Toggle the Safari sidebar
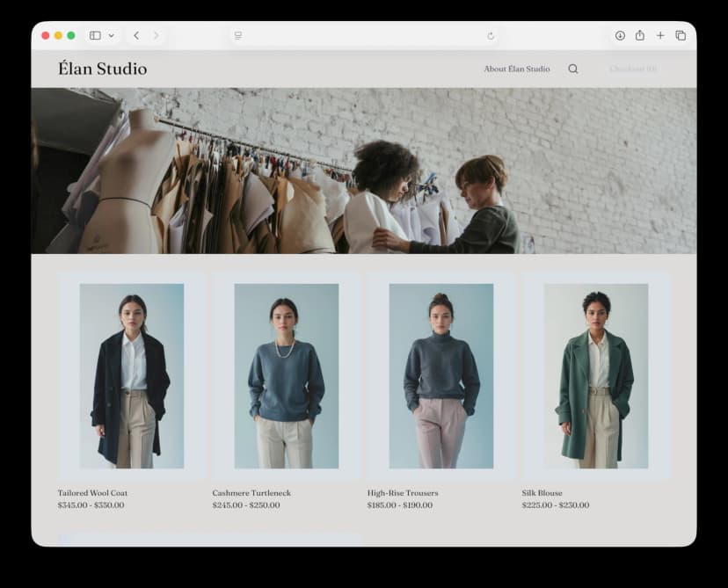 (x=95, y=35)
